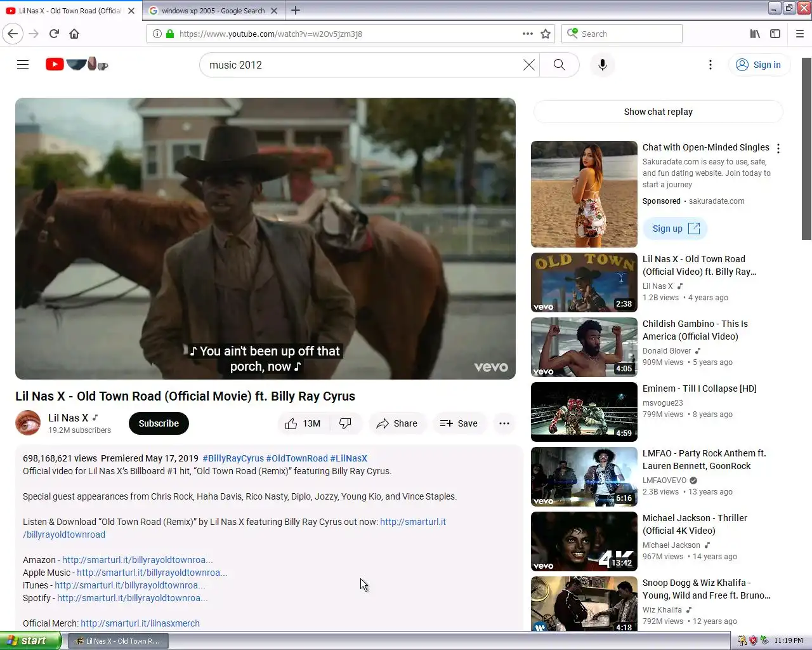The width and height of the screenshot is (812, 650).
Task: Reload the current YouTube page
Action: (x=54, y=34)
